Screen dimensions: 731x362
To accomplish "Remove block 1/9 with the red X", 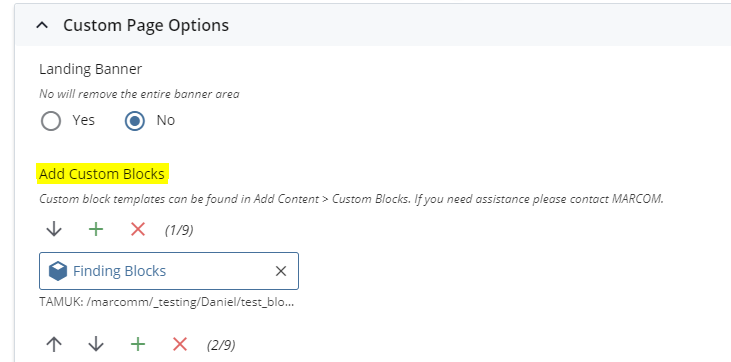I will coord(138,229).
